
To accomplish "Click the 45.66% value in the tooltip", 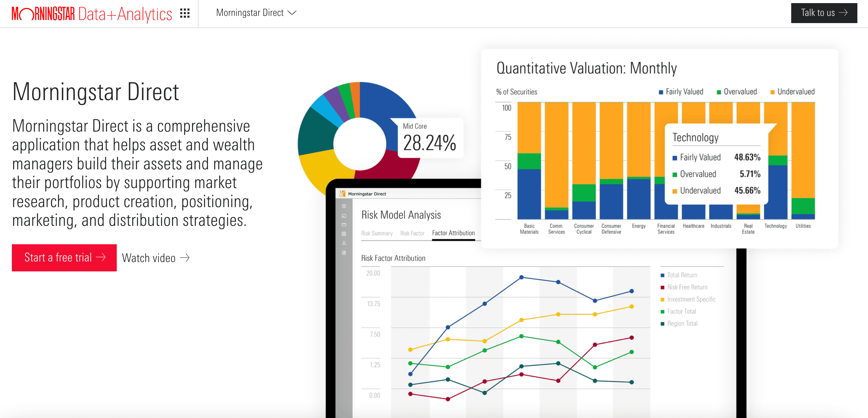I will point(747,191).
